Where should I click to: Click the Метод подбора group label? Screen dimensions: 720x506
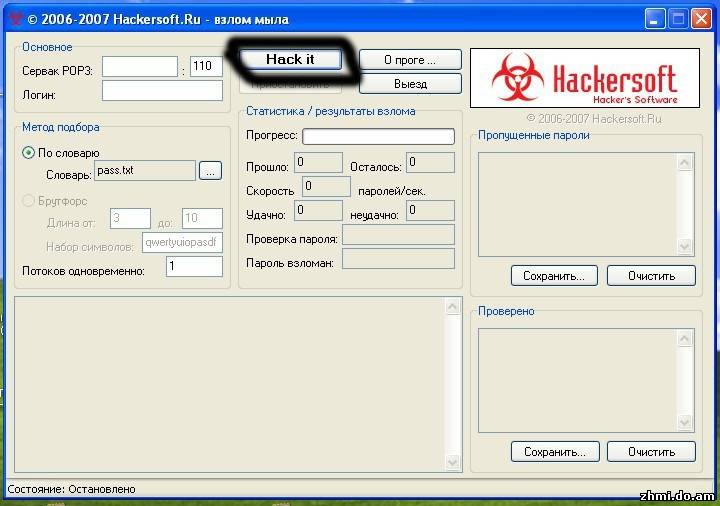[x=61, y=127]
